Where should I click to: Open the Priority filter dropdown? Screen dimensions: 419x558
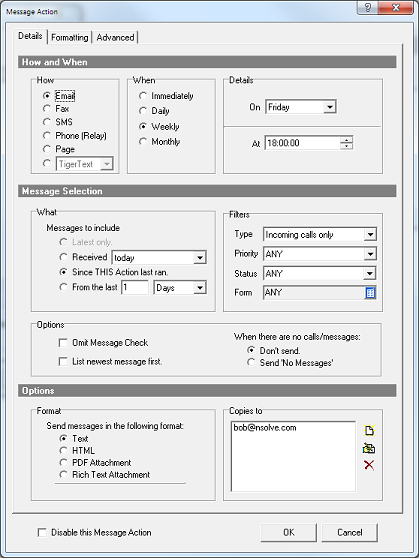click(x=320, y=254)
